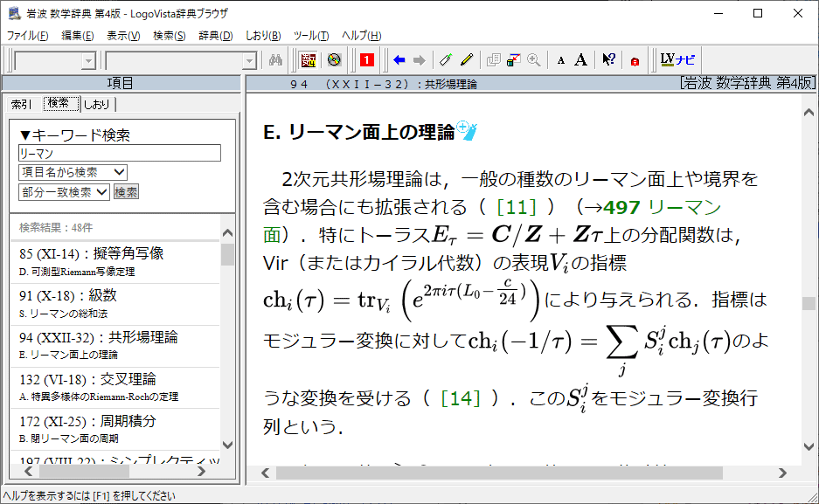Open the 部分一致検索 dropdown
Screen dimensions: 819x504
64,192
